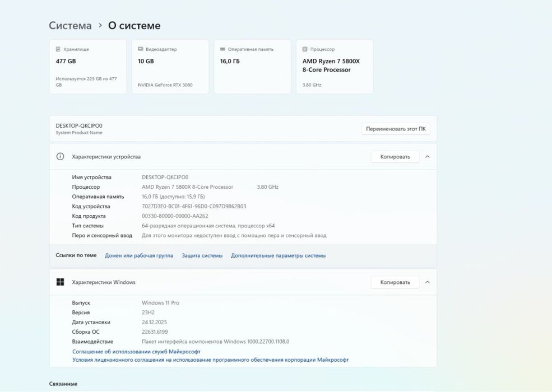Click the video adapter icon in Видеоадаптер card
This screenshot has height=392, width=552.
tap(141, 49)
